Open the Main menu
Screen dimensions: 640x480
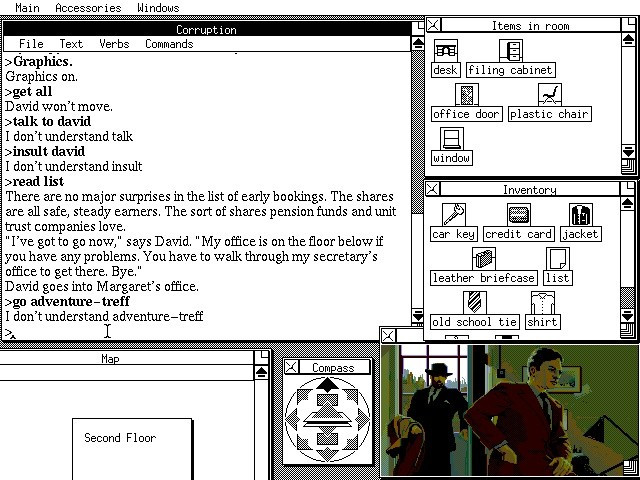(27, 7)
